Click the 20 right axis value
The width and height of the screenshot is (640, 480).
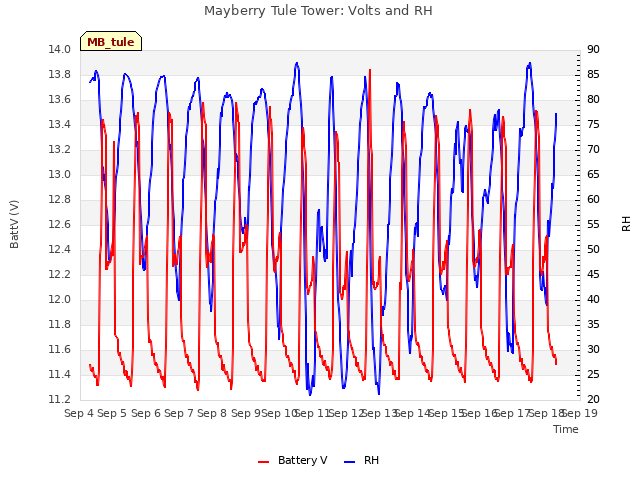click(593, 400)
